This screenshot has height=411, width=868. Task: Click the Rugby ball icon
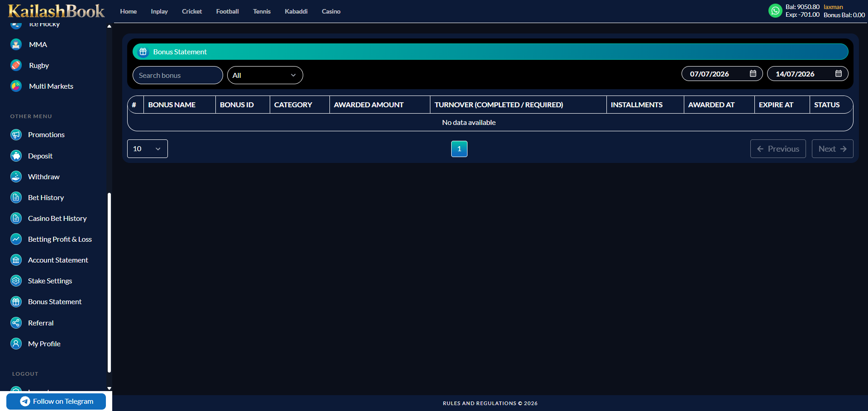click(16, 65)
